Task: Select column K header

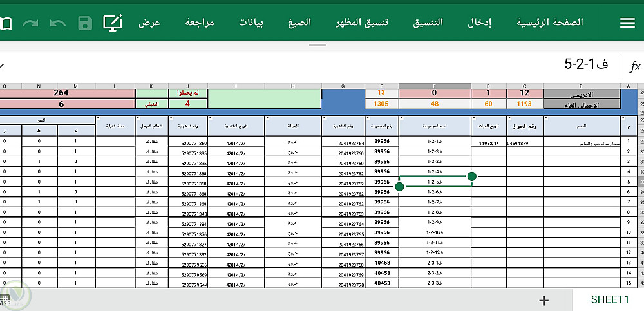Action: [151, 86]
